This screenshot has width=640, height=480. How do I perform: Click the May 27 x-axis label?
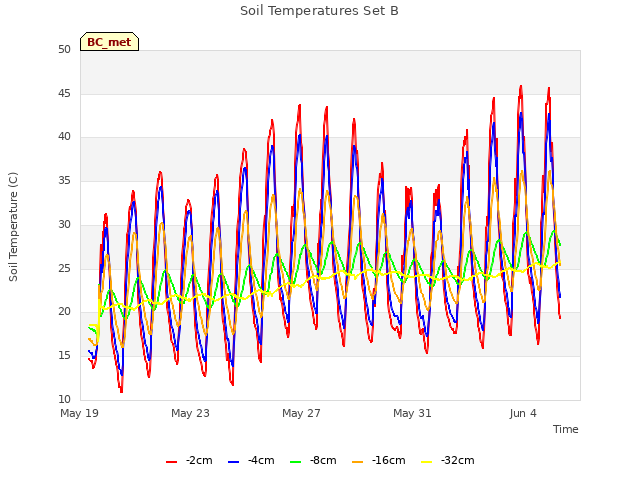[301, 413]
